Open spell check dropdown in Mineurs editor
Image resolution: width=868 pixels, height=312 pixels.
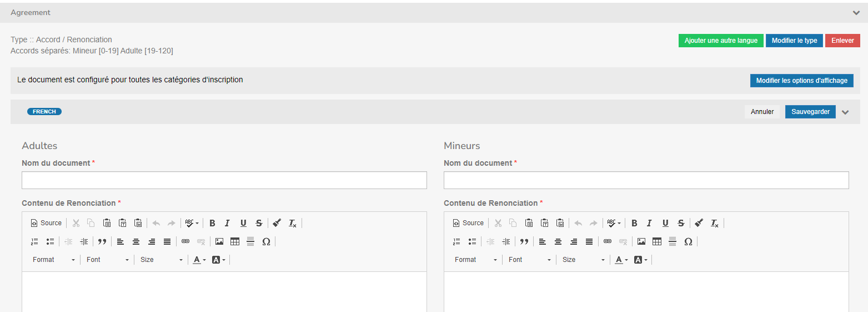(x=614, y=223)
